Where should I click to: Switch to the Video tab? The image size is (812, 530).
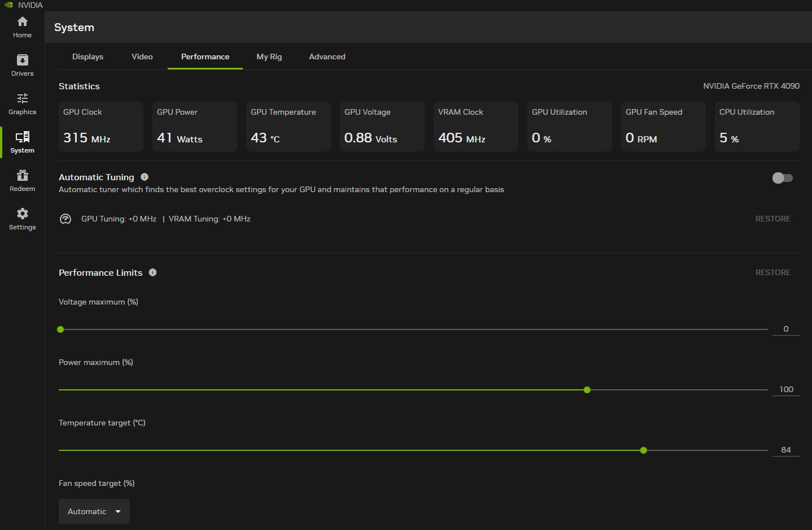142,57
